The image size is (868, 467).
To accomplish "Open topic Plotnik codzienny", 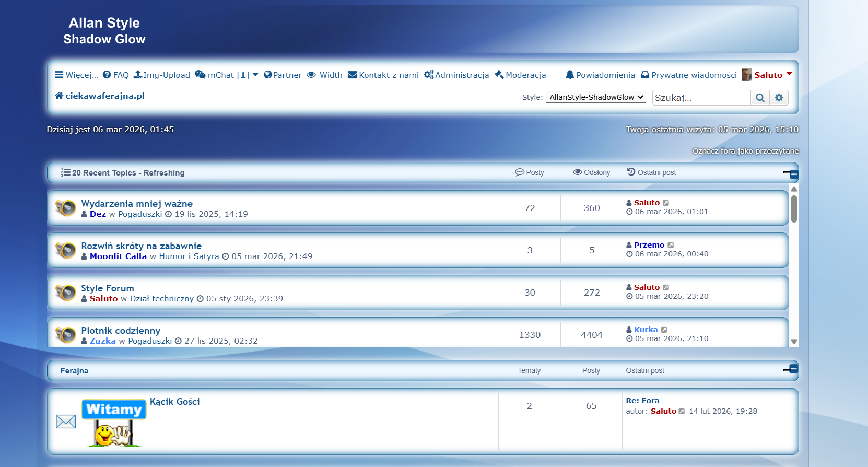I will (x=121, y=331).
